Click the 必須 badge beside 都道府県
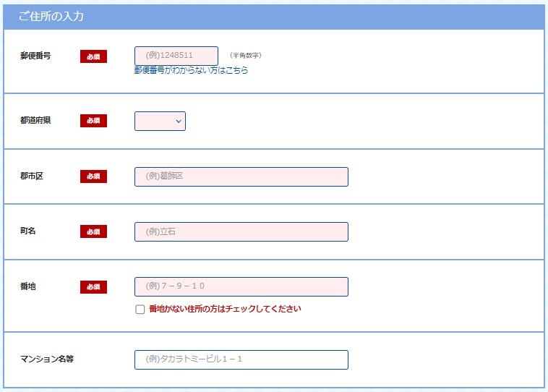 [93, 121]
